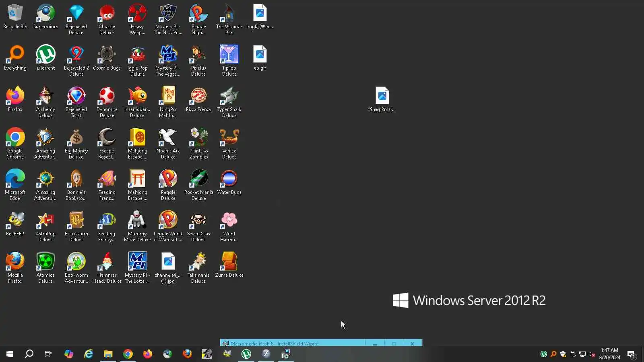Select the ap.gif file on desktop
This screenshot has width=644, height=362.
pyautogui.click(x=260, y=58)
